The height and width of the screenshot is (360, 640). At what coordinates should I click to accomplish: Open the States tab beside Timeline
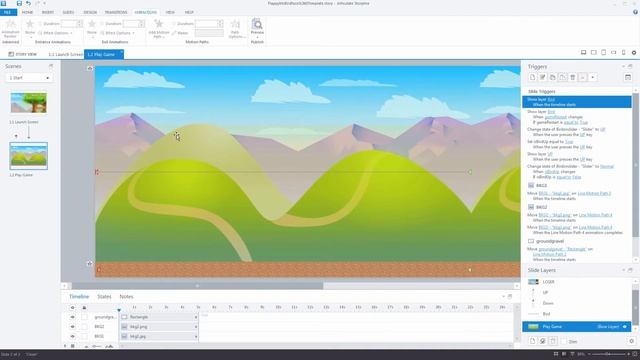click(x=104, y=297)
